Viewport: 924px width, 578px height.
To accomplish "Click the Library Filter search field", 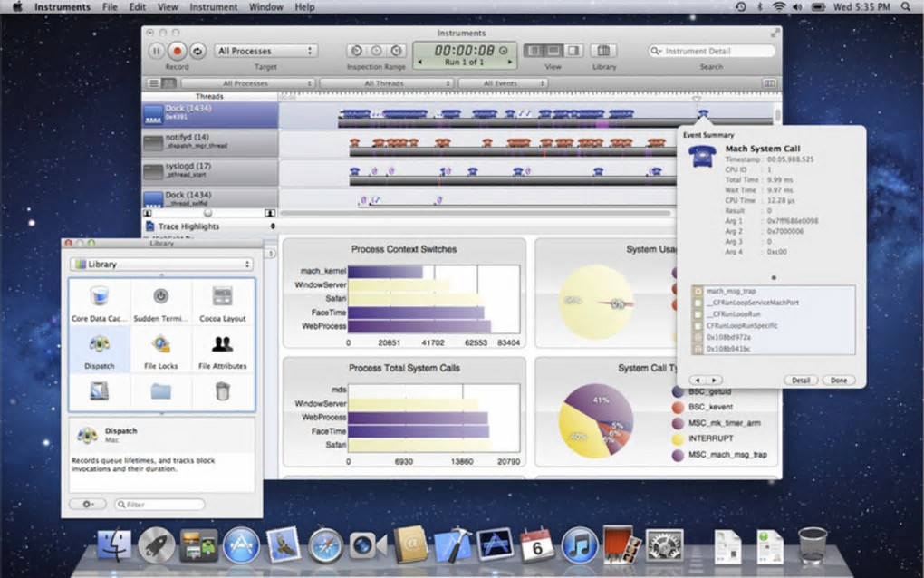I will tap(159, 505).
